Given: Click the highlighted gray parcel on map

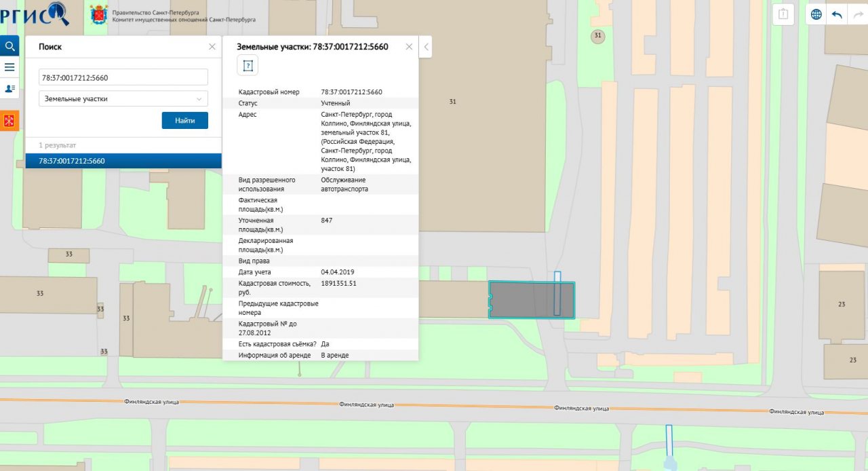Looking at the screenshot, I should pos(522,300).
